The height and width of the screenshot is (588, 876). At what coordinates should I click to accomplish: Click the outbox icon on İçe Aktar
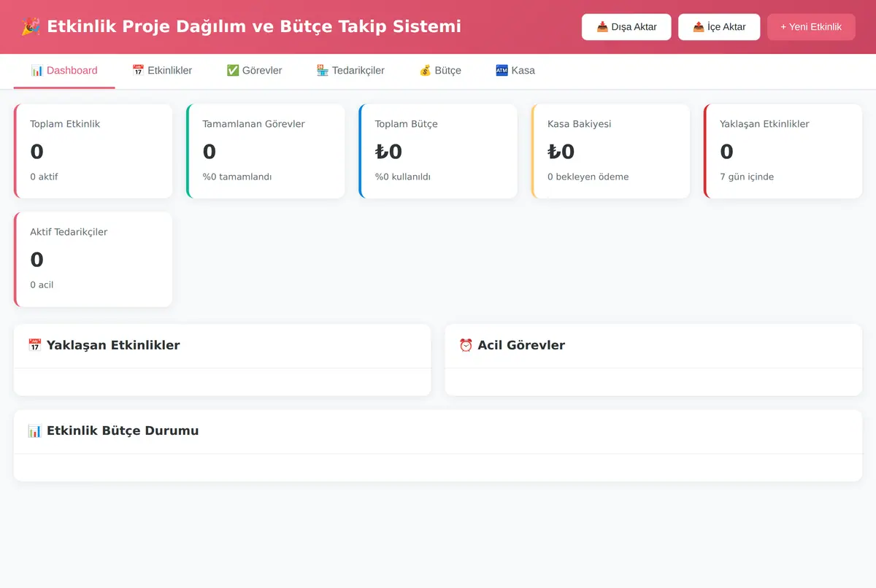(699, 27)
